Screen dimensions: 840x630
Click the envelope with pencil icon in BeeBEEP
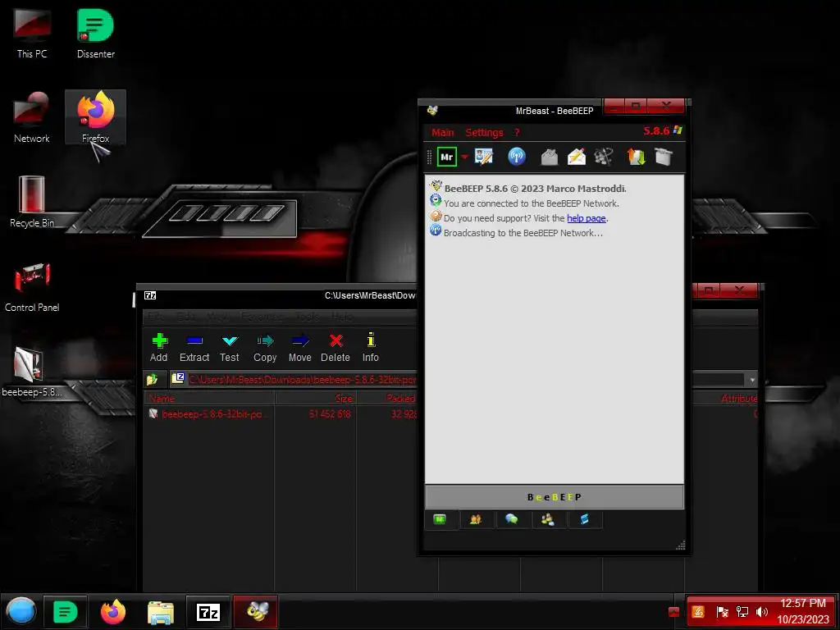[x=577, y=157]
